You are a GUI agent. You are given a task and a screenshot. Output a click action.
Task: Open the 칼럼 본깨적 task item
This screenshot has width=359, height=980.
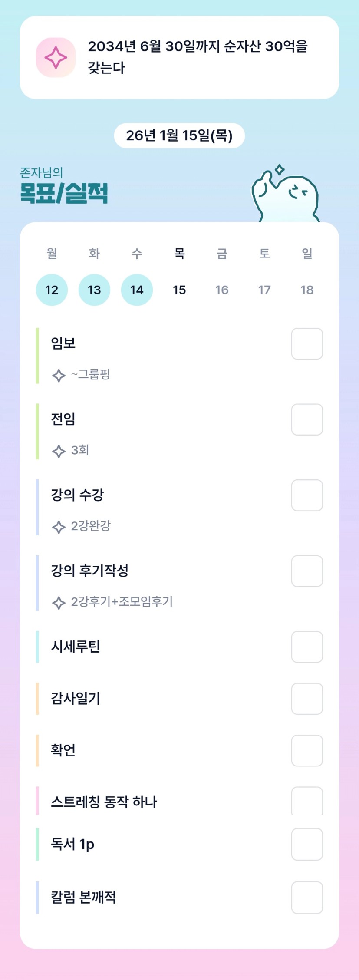[84, 898]
